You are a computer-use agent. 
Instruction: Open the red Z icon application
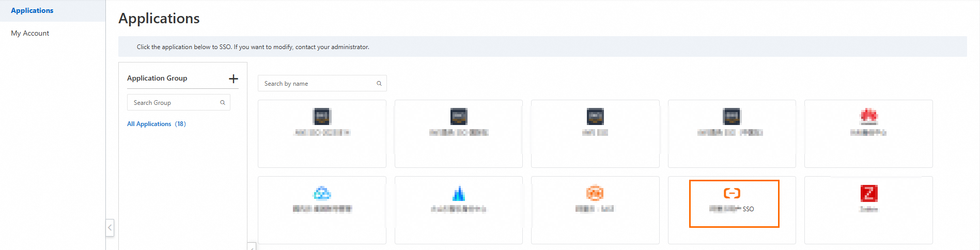868,210
